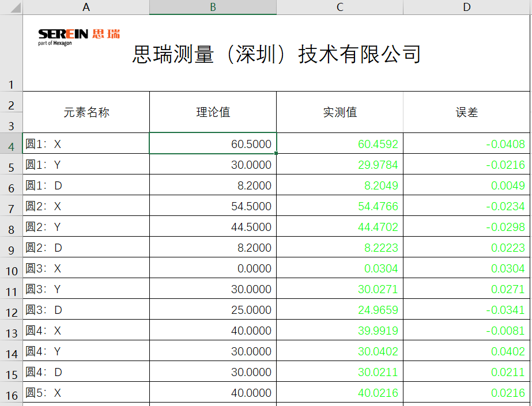
Task: Select row header 4
Action: pyautogui.click(x=10, y=144)
